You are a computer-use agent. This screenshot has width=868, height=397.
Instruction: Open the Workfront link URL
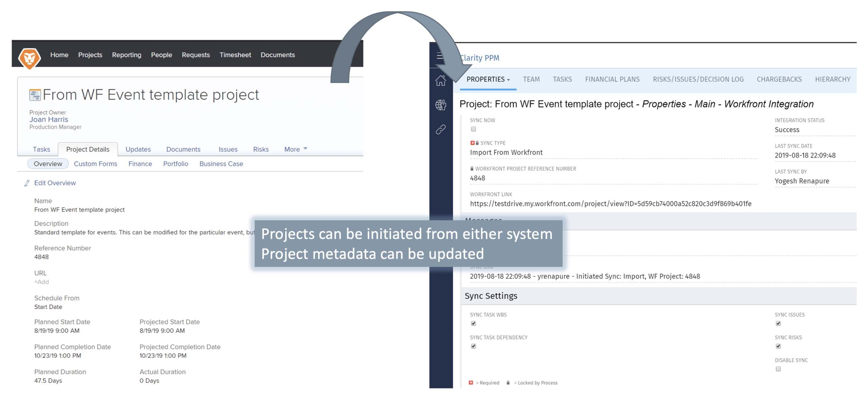tap(610, 204)
